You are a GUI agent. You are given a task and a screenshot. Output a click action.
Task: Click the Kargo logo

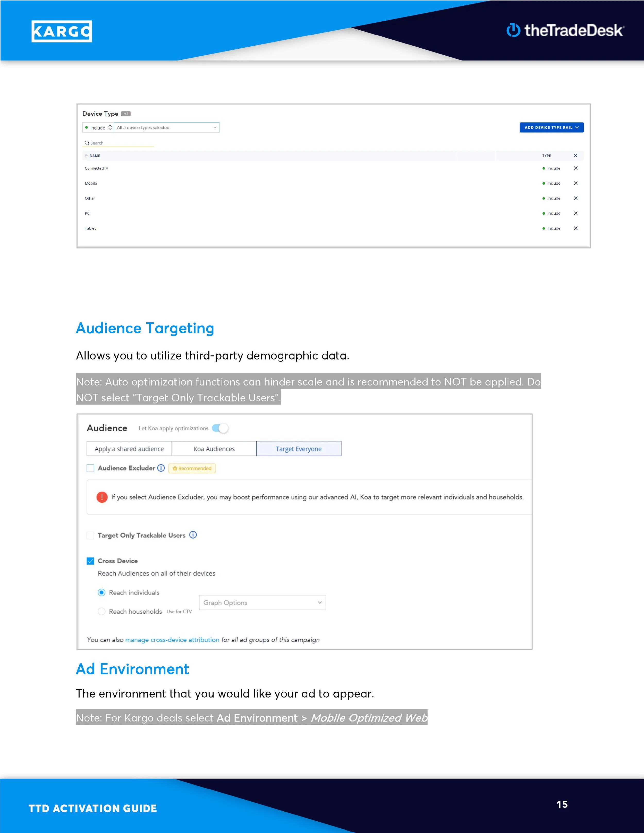[61, 31]
